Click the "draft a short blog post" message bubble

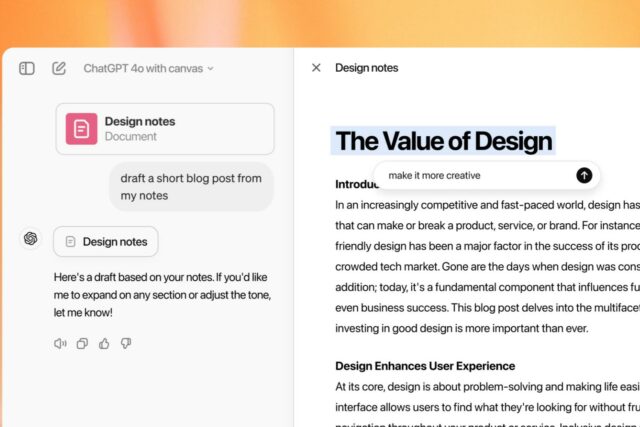(191, 187)
